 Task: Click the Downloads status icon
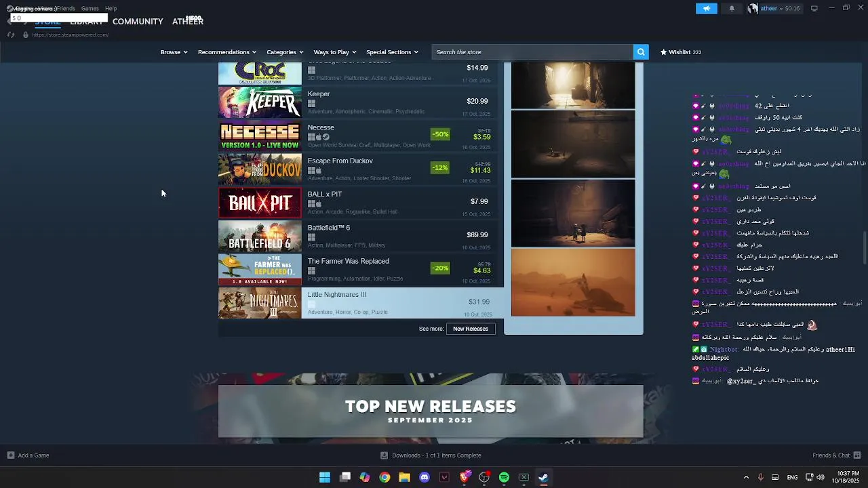coord(384,455)
